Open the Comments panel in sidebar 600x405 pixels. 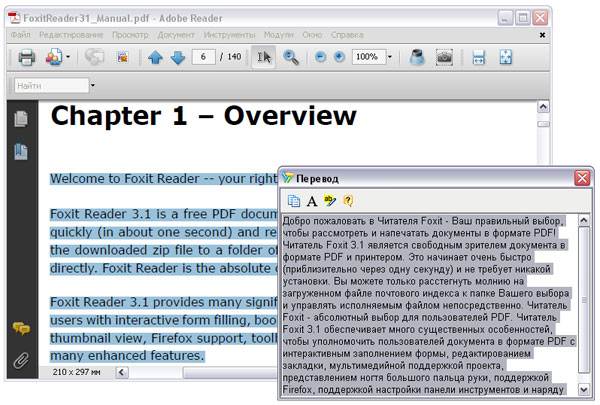coord(21,328)
